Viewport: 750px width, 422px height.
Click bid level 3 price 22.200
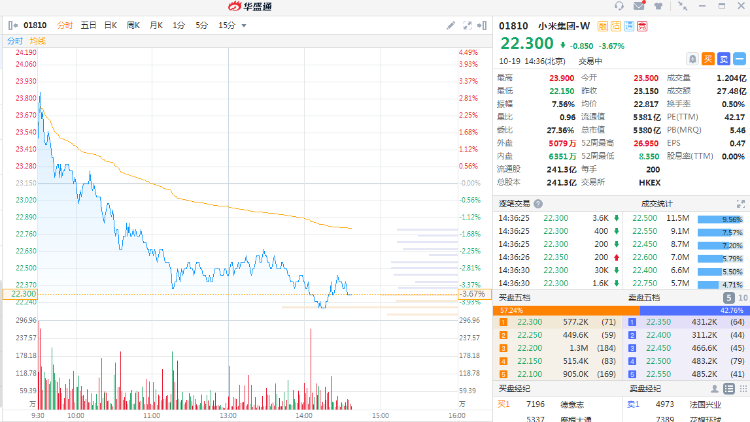coord(529,348)
